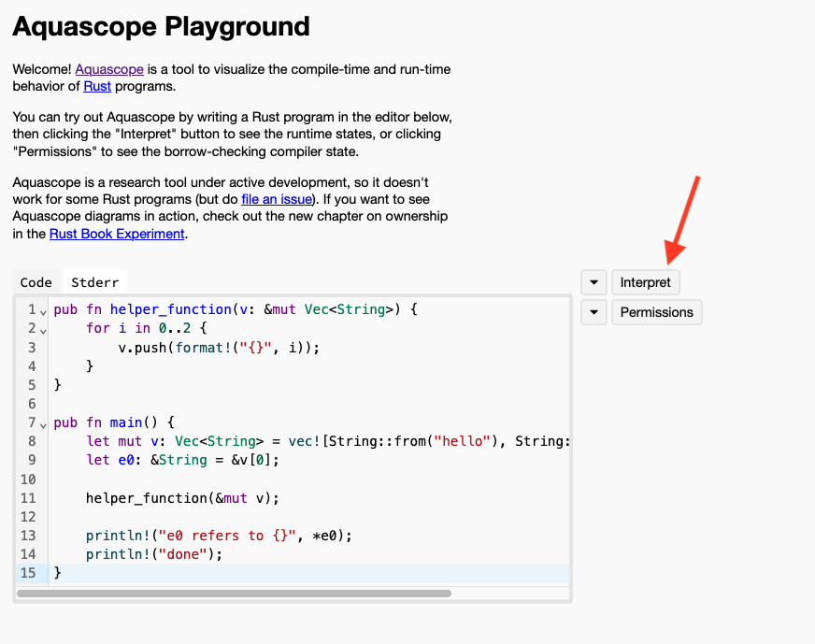Collapse the main function fold arrow on line 7
Viewport: 815px width, 644px height.
43,423
